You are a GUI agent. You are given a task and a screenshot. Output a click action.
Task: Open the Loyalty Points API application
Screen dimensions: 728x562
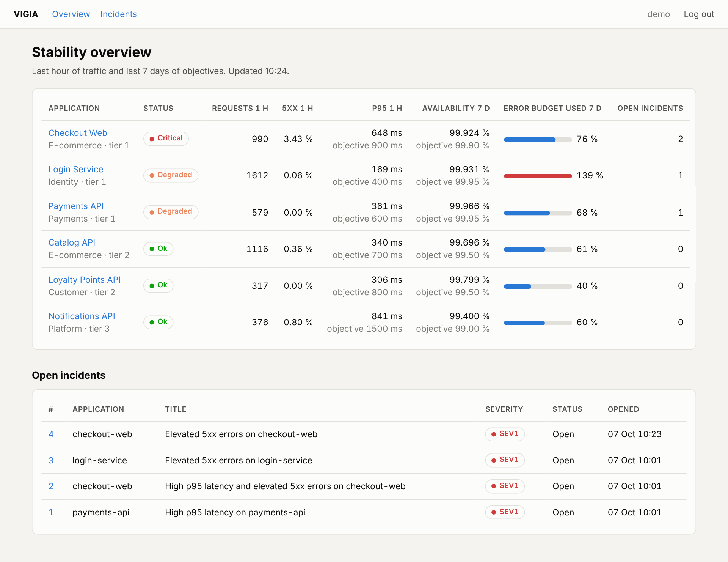point(85,280)
